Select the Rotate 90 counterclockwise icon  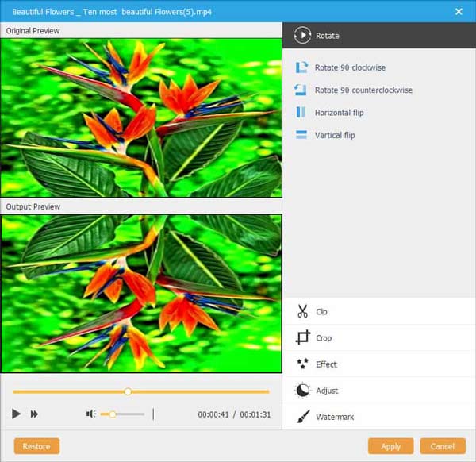301,90
